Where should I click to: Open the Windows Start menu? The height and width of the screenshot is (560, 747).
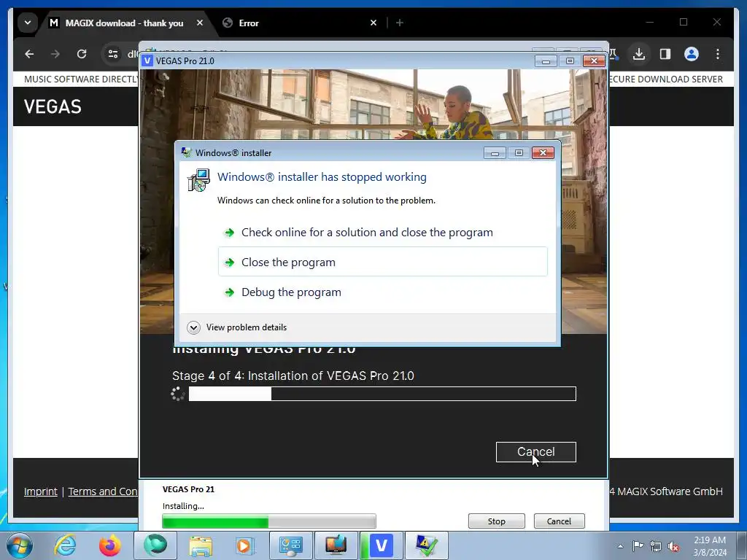(20, 545)
